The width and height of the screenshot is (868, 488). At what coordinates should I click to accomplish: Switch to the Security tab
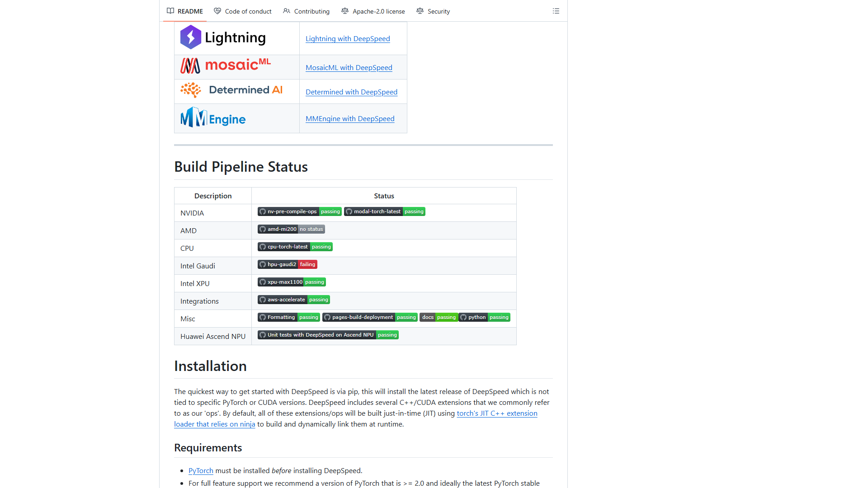click(x=433, y=11)
